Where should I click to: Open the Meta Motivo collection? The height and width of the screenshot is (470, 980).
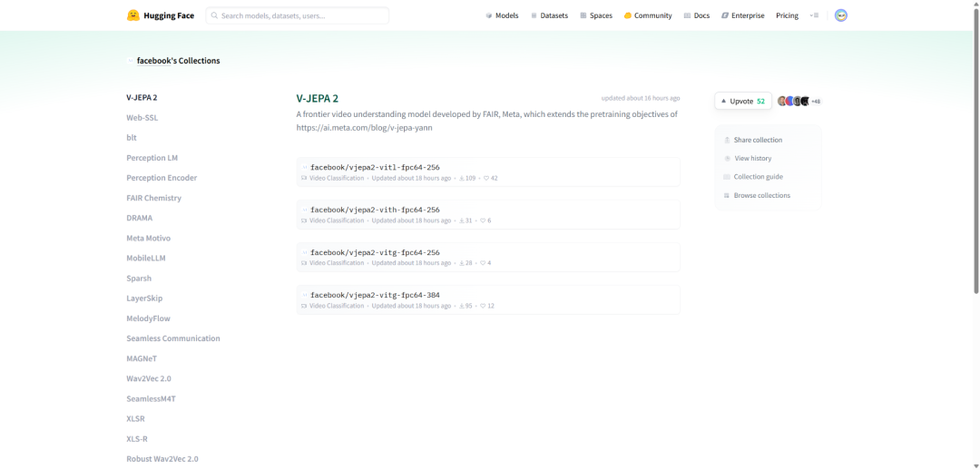tap(148, 238)
